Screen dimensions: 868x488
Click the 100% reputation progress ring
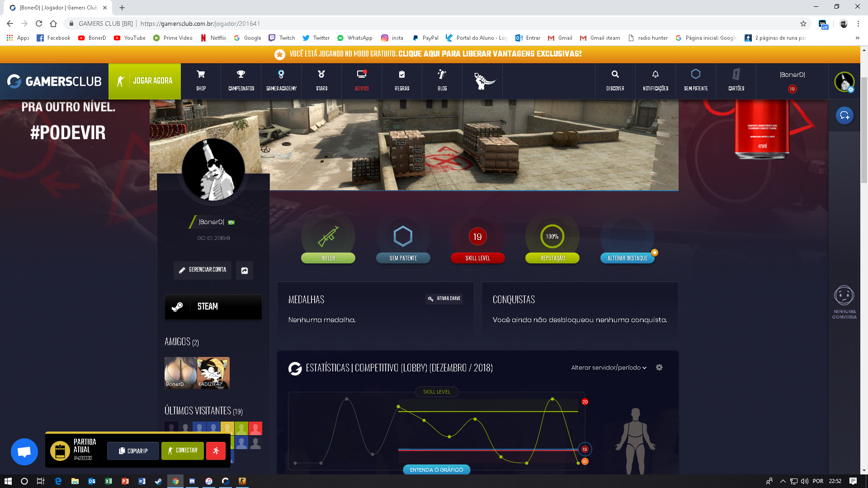pyautogui.click(x=552, y=236)
